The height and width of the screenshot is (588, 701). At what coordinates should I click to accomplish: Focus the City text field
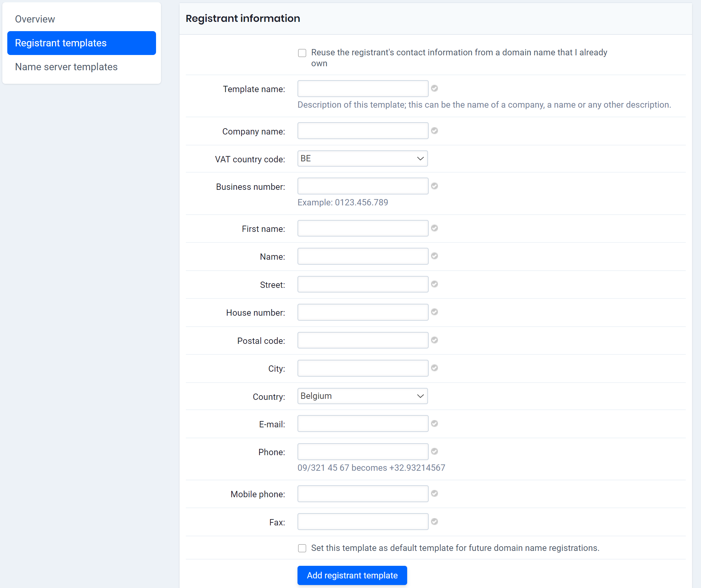pos(362,368)
